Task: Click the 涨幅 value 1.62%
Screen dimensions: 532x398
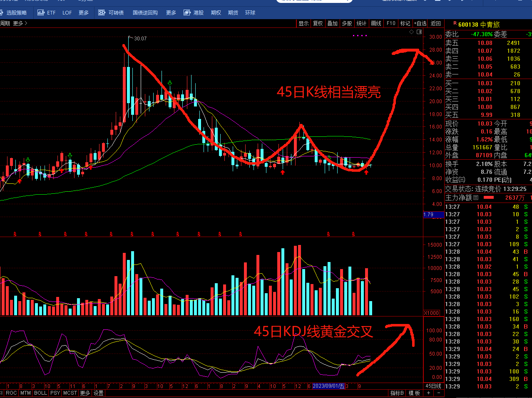Action: [x=485, y=139]
